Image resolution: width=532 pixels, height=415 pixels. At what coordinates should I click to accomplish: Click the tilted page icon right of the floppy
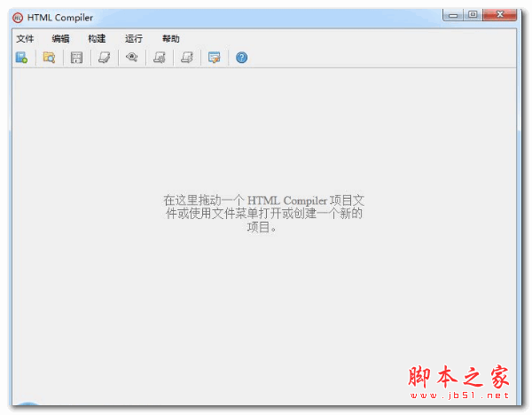pos(104,58)
